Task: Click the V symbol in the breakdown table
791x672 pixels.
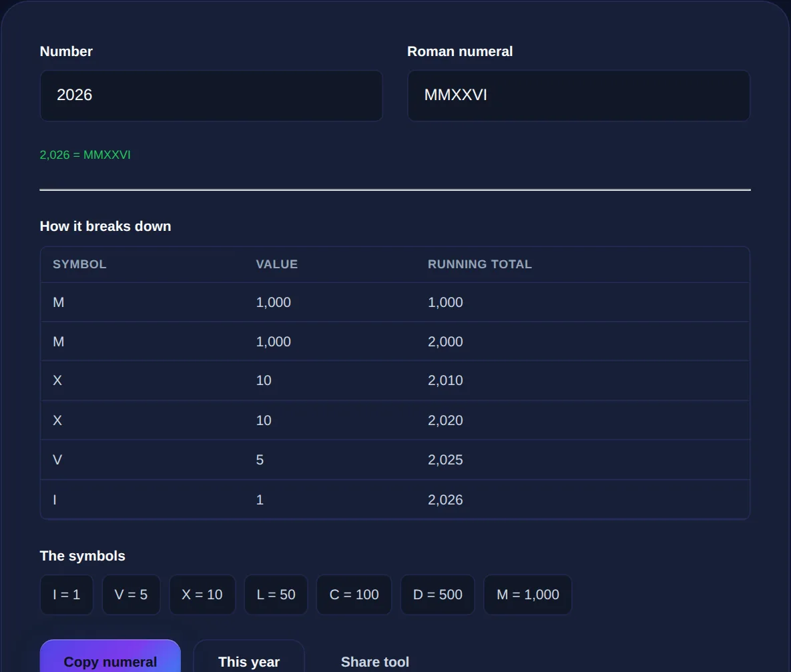Action: click(57, 460)
